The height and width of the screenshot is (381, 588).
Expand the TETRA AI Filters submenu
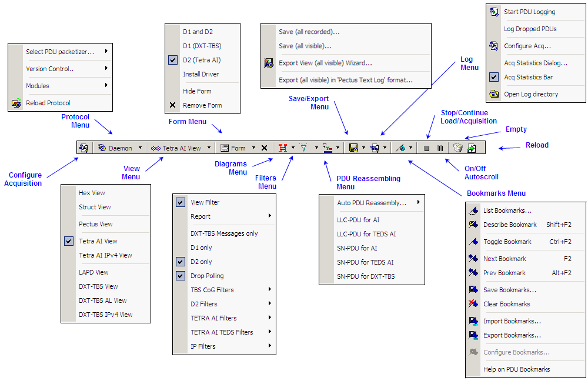tap(213, 318)
